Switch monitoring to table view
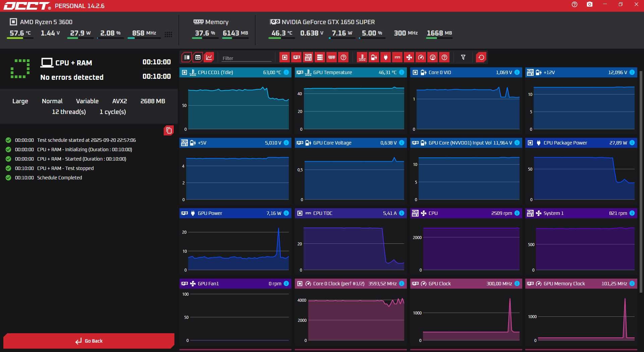The image size is (644, 352). (x=198, y=57)
